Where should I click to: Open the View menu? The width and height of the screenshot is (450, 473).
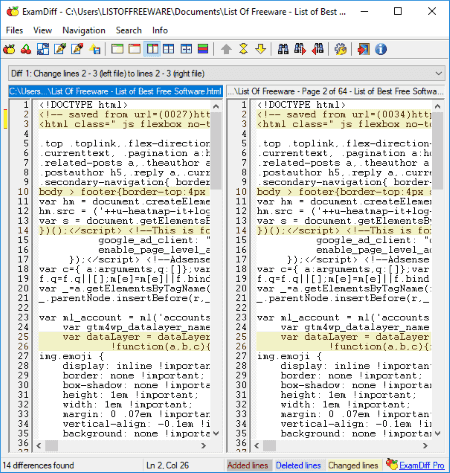tap(42, 30)
